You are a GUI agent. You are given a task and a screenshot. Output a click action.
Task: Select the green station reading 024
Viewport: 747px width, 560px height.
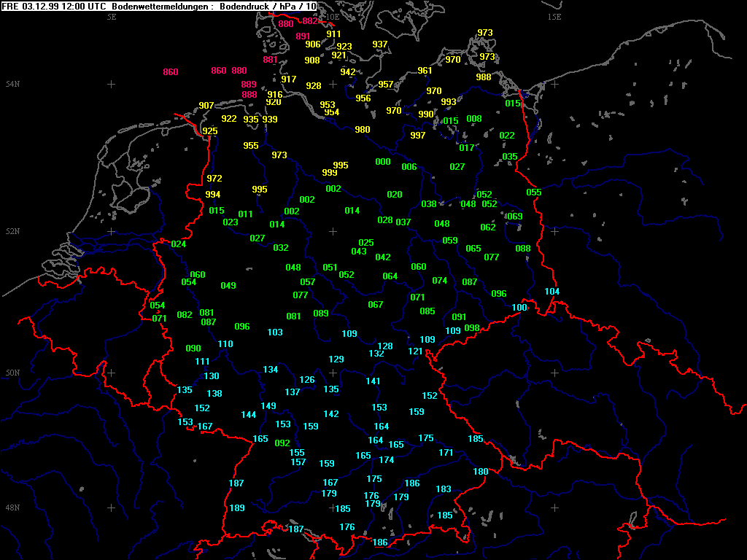point(179,244)
